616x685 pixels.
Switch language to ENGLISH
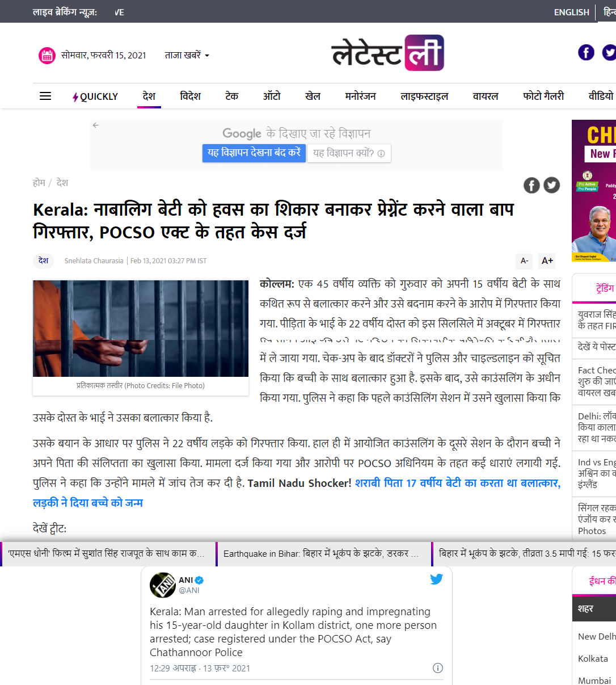pos(571,12)
